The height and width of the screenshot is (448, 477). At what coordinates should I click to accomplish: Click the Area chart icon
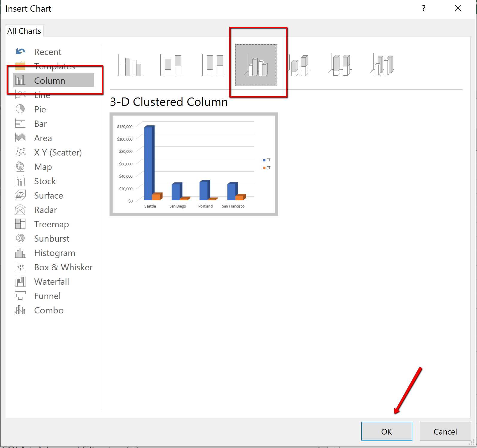[20, 138]
